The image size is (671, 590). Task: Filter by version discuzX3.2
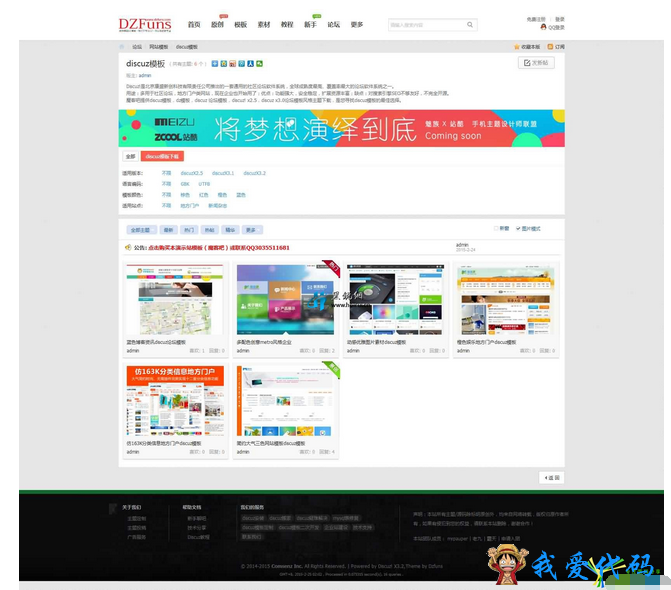pyautogui.click(x=255, y=173)
